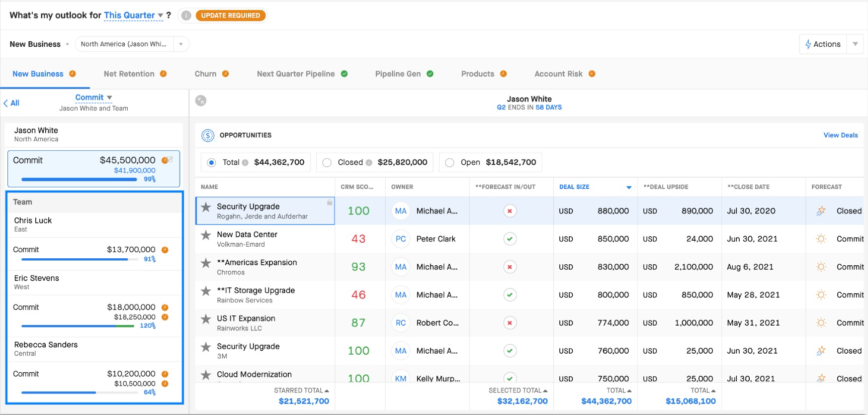This screenshot has height=415, width=868.
Task: Sort by the Deal Size column arrow
Action: tap(629, 187)
